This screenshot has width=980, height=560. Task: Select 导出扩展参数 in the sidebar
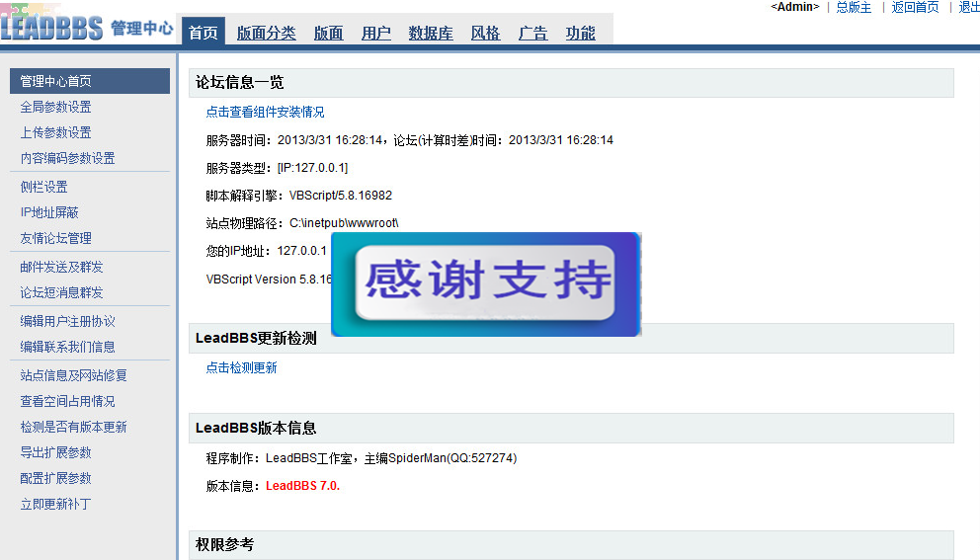[55, 452]
